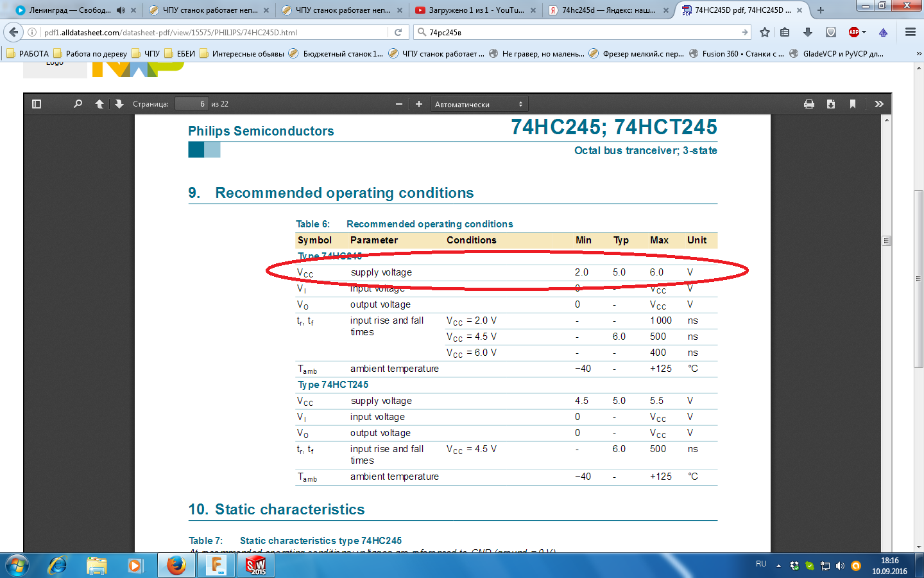
Task: Open the Фрезер мелкий.с пер... bookmark
Action: [x=637, y=54]
